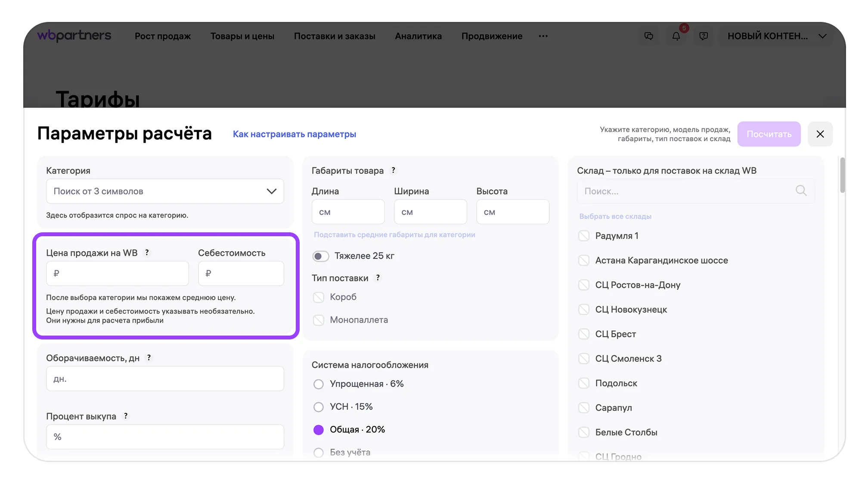This screenshot has height=484, width=868.
Task: Check the Короб supply type
Action: coord(319,297)
